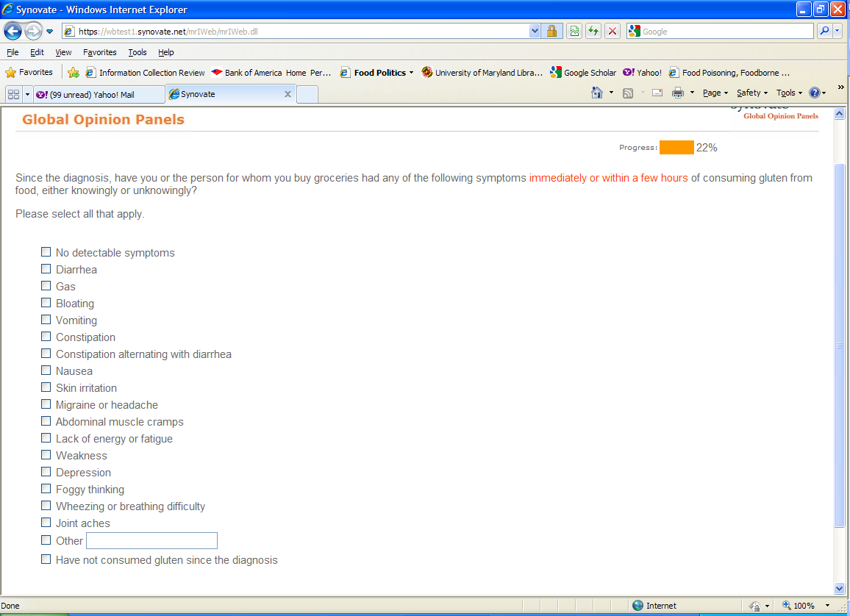Click the Internet security zone globe icon
Viewport: 850px width, 616px height.
(x=638, y=606)
